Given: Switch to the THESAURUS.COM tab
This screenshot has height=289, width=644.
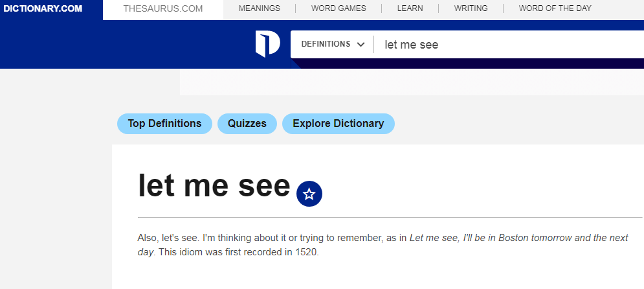Looking at the screenshot, I should click(163, 8).
